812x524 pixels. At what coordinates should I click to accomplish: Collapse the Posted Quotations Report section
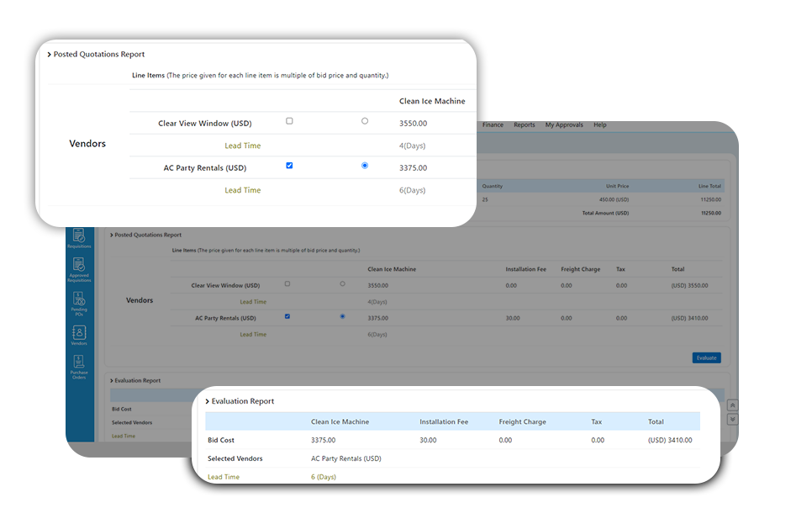pyautogui.click(x=98, y=53)
